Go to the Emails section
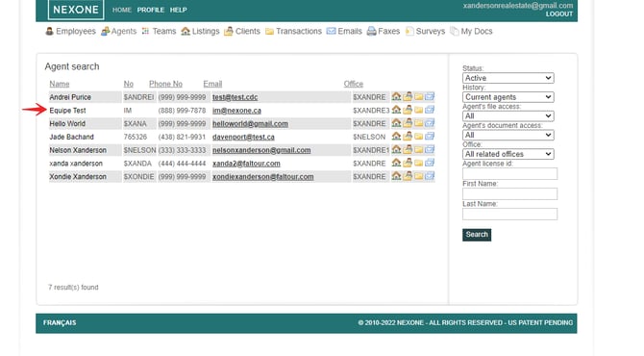The image size is (644, 356). tap(344, 31)
